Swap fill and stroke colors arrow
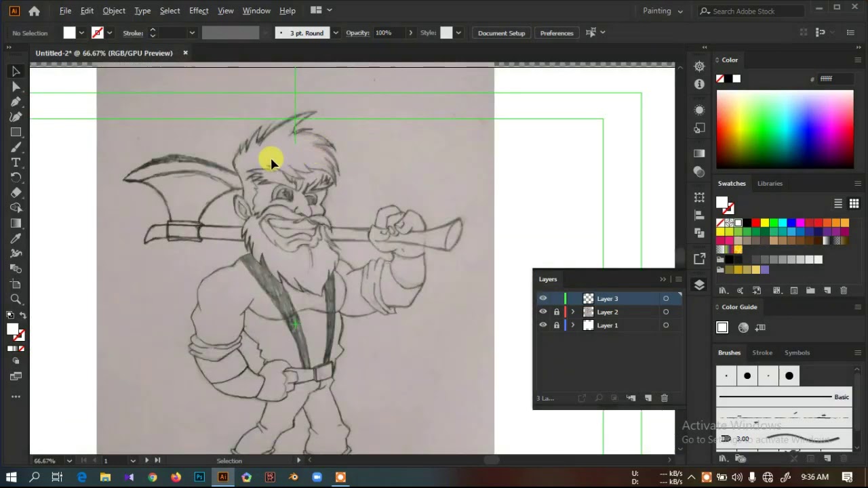The height and width of the screenshot is (488, 868). pos(22,315)
